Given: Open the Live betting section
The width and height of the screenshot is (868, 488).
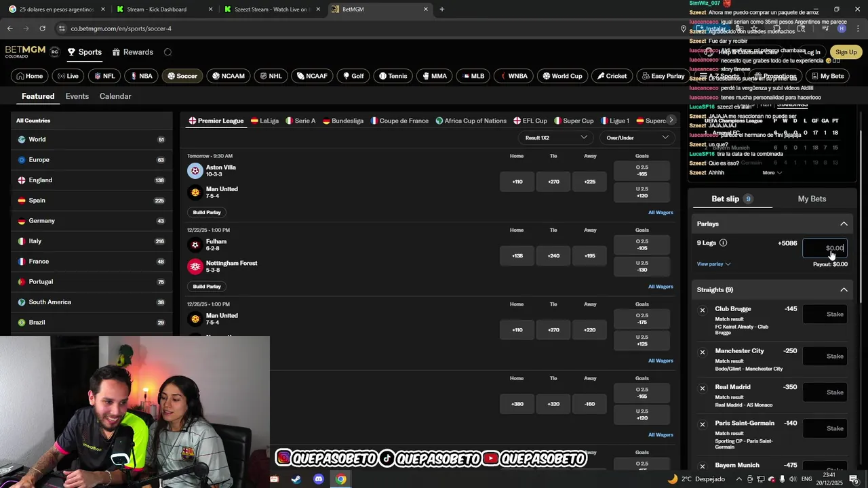Looking at the screenshot, I should (x=68, y=76).
